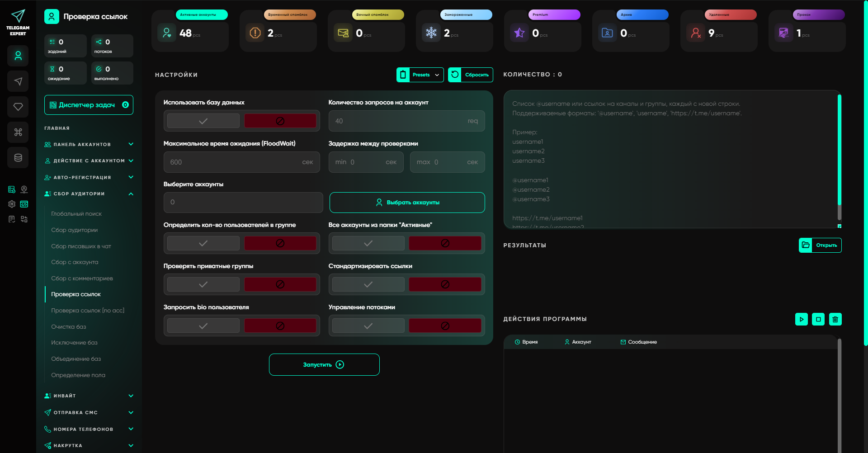Enable 'Использовать базу данных' checkmark
Image resolution: width=868 pixels, height=453 pixels.
point(203,121)
